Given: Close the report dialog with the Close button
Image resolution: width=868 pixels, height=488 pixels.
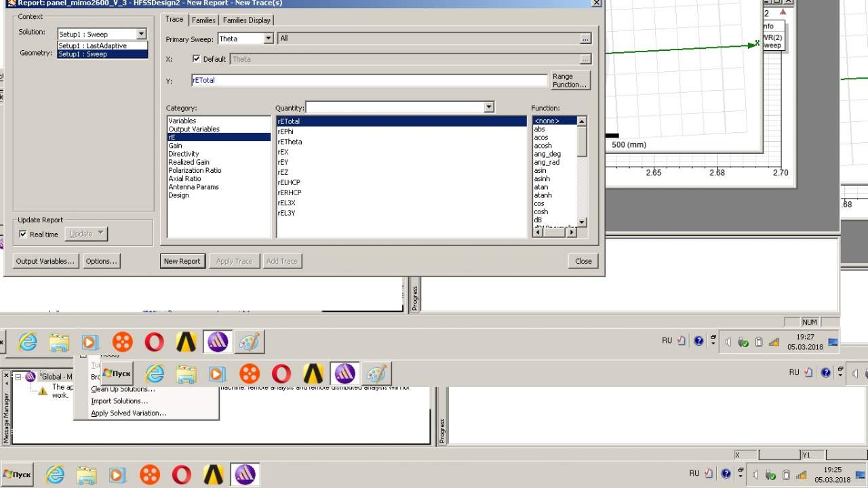Looking at the screenshot, I should coord(583,261).
